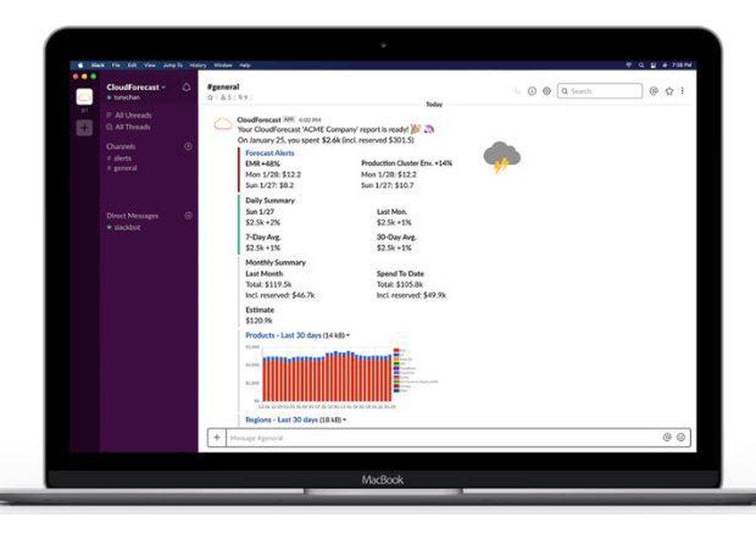The image size is (756, 540).
Task: Open All Unreads
Action: tap(129, 115)
